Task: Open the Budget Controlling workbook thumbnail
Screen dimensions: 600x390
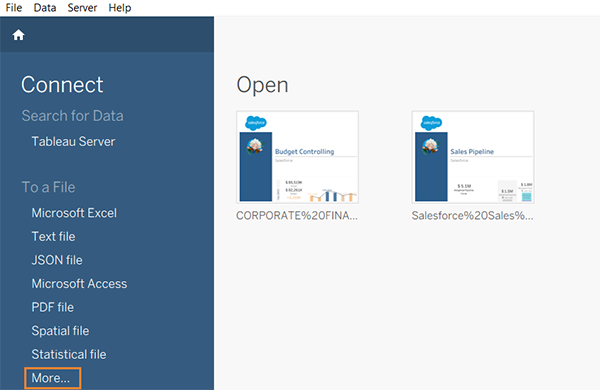Action: click(297, 157)
